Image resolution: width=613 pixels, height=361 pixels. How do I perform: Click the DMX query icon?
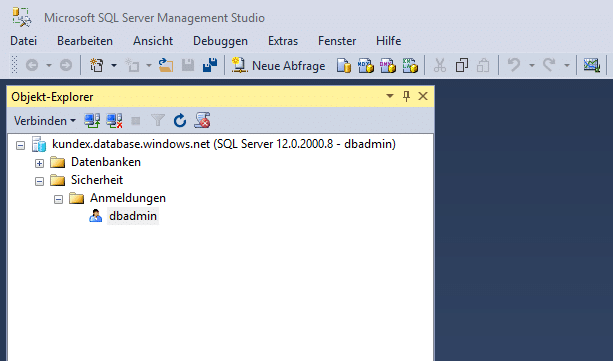pos(388,66)
